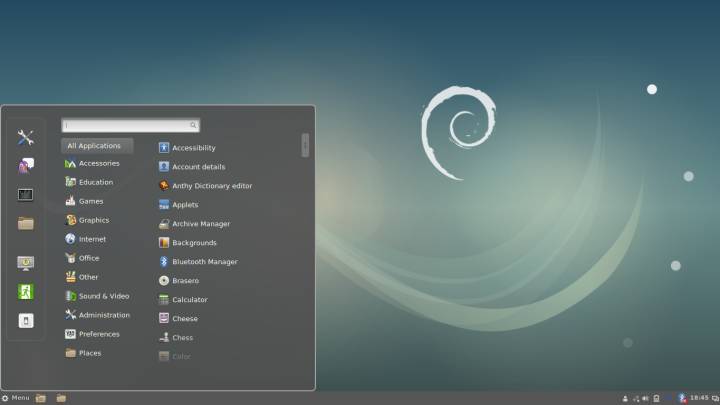Click the user applet icon in the tray
720x405 pixels.
(x=625, y=399)
